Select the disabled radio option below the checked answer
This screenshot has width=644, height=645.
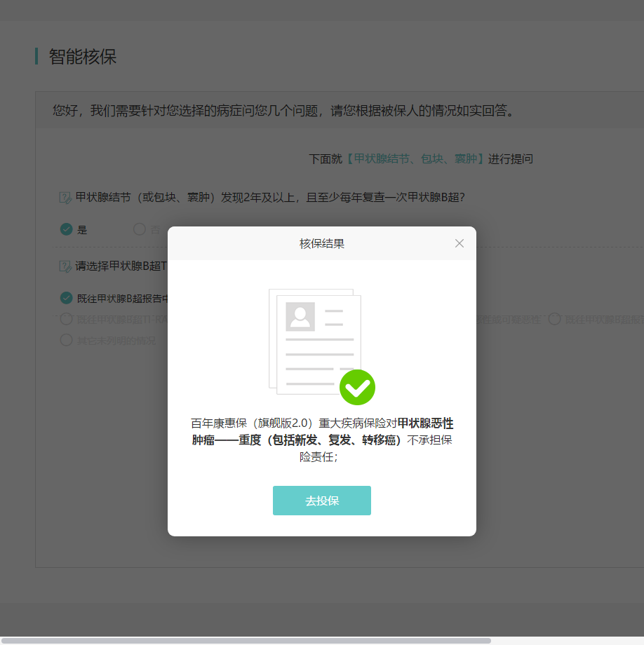66,319
